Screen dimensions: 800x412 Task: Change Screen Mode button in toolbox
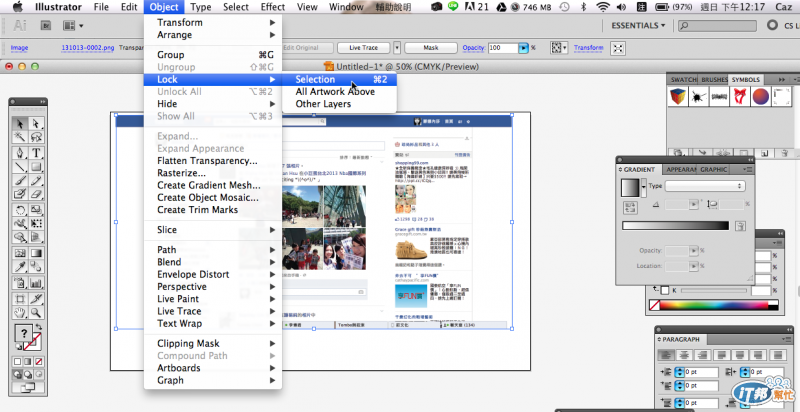[27, 388]
